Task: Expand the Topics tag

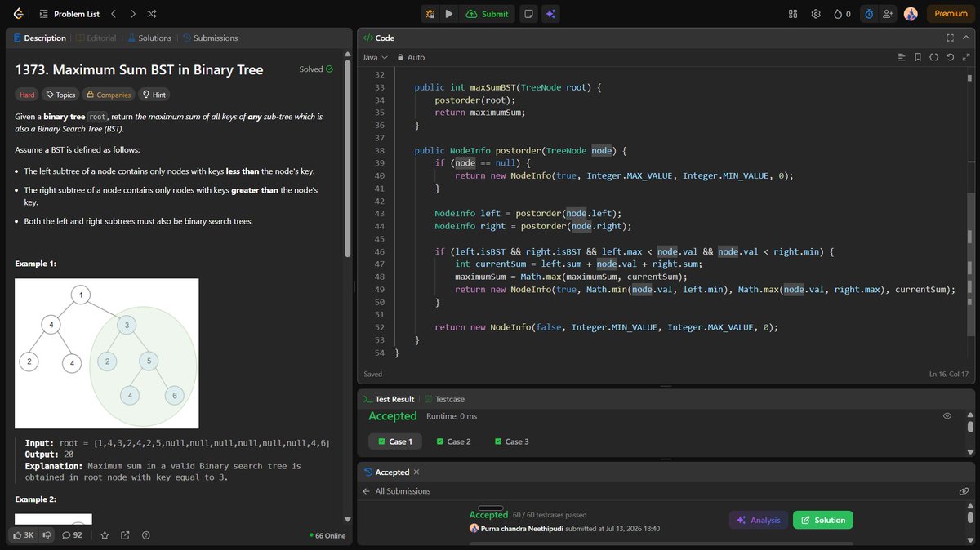Action: point(60,95)
